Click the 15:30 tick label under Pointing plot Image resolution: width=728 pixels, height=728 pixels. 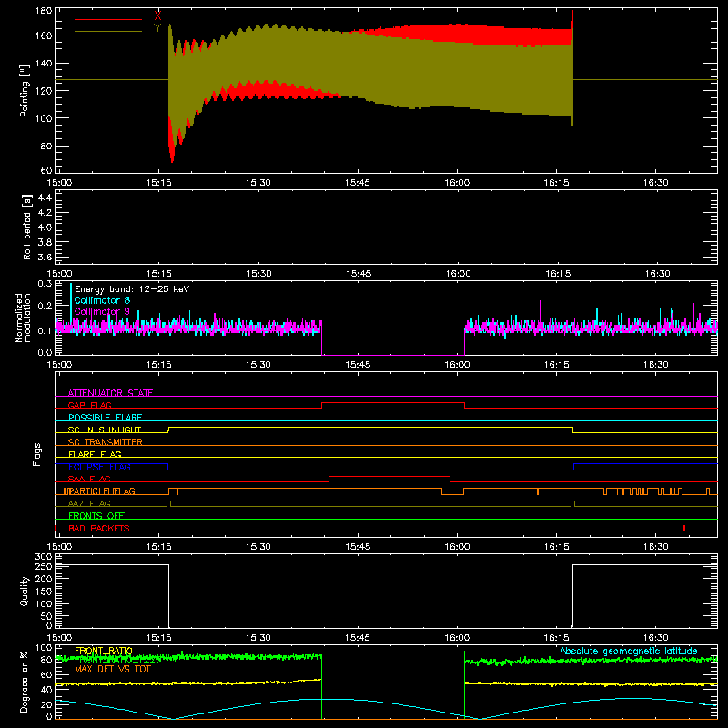point(258,183)
